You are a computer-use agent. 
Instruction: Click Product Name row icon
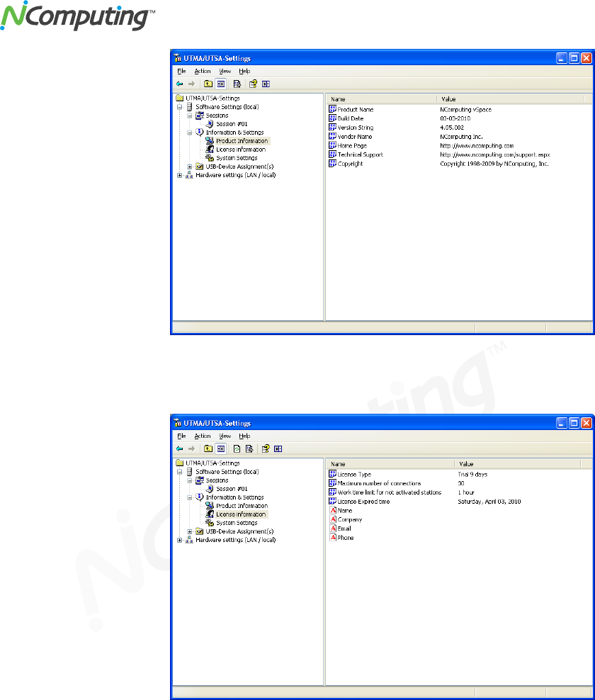pyautogui.click(x=332, y=109)
